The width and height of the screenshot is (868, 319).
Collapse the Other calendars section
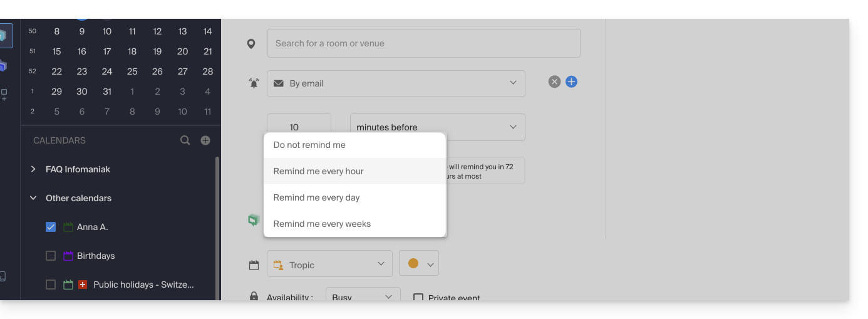(x=33, y=198)
